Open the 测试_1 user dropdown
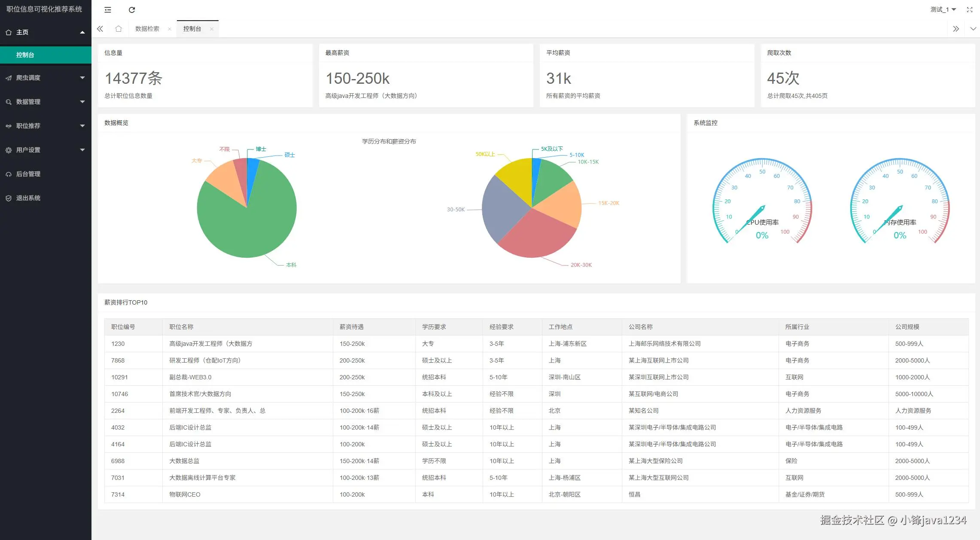The image size is (980, 540). pos(943,9)
